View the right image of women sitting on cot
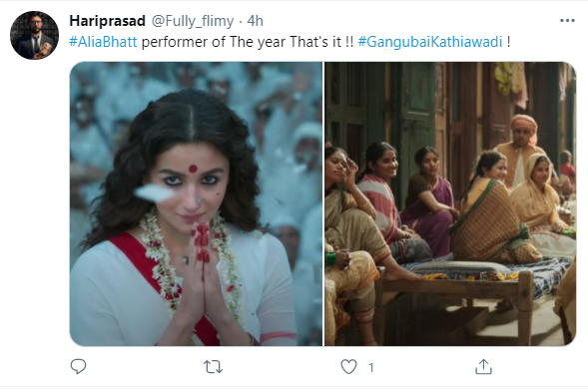588x389 pixels. click(x=450, y=203)
